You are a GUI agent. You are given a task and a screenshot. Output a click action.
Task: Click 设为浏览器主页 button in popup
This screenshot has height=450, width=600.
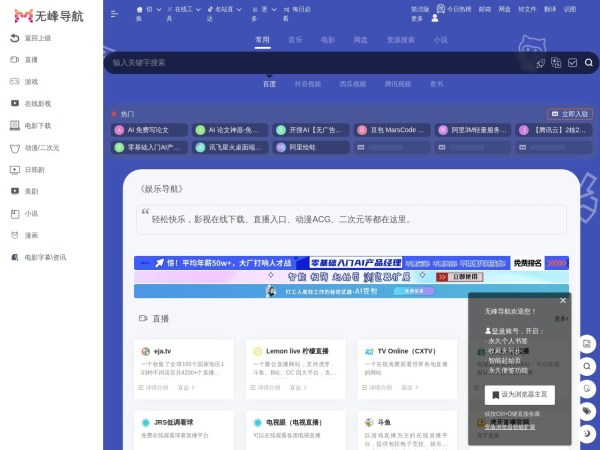[520, 394]
